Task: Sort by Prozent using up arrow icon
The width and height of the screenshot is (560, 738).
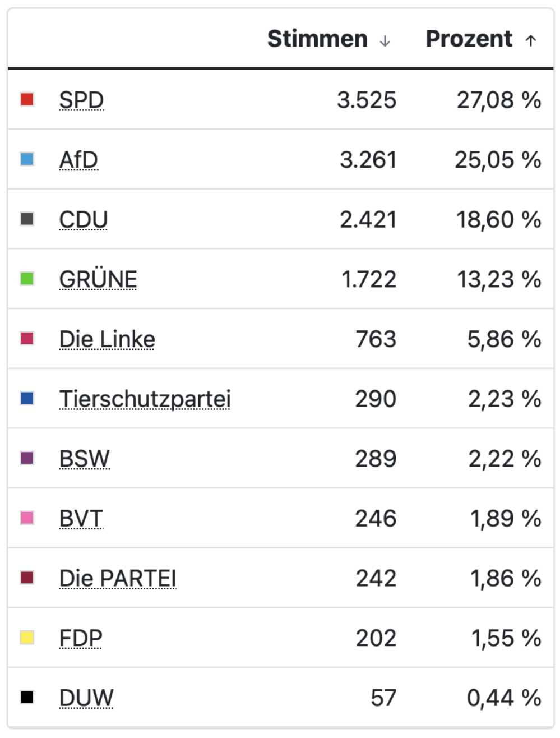Action: coord(531,40)
